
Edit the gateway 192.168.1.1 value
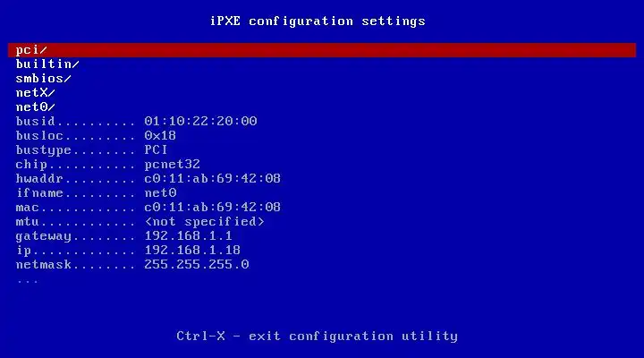(188, 236)
